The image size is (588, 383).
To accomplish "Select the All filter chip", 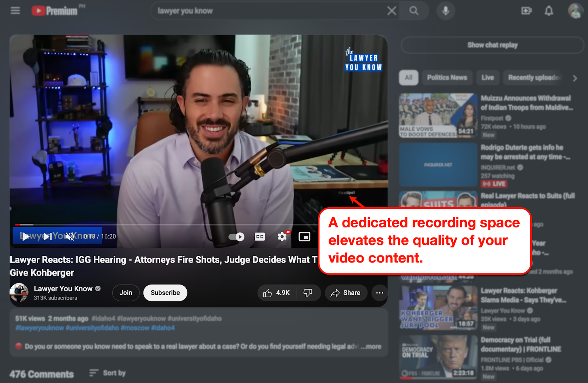I will coord(409,78).
